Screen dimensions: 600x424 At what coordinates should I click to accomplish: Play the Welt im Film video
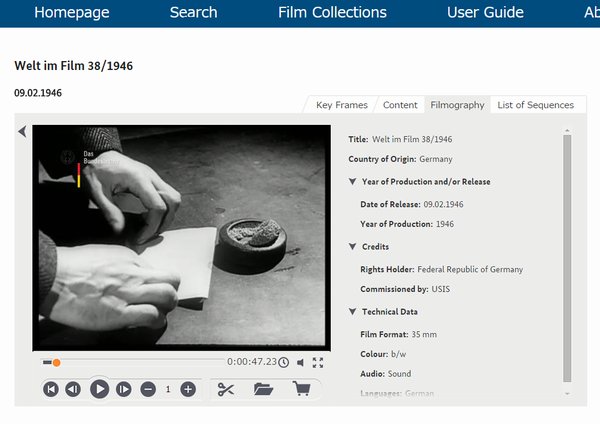pos(99,389)
